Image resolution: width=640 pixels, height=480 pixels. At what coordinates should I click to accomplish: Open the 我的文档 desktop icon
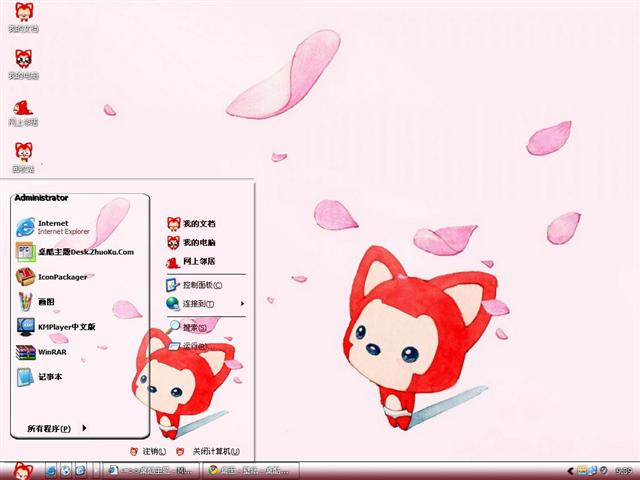click(x=24, y=17)
